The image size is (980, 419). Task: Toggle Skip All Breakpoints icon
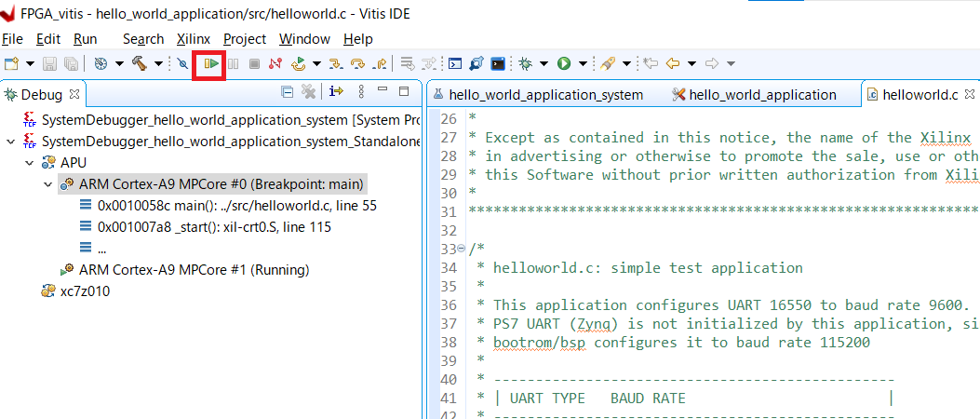182,63
